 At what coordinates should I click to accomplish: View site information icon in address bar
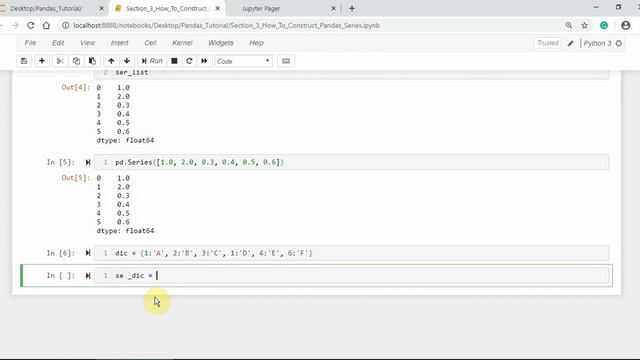tap(65, 25)
